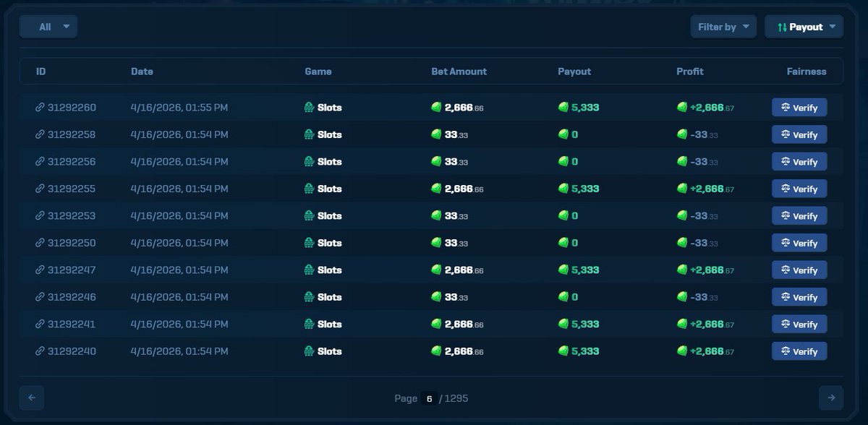The height and width of the screenshot is (425, 868).
Task: Click the link icon beside ID 31292250
Action: 40,243
